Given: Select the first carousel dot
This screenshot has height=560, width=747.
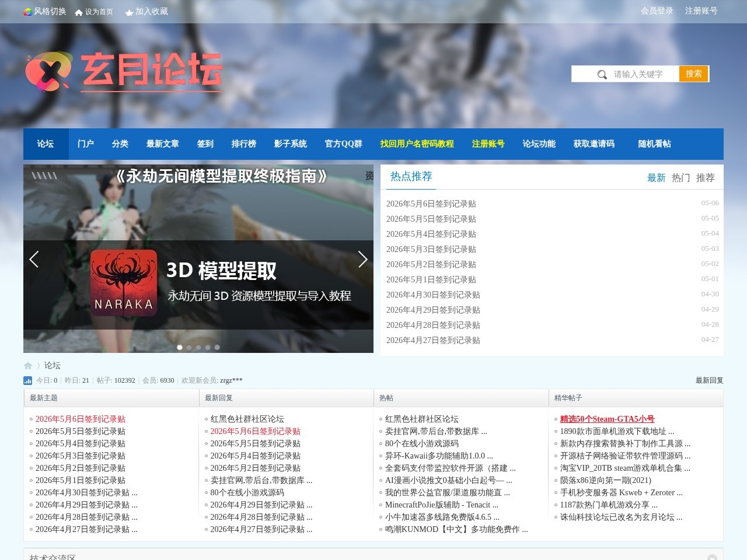Looking at the screenshot, I should [180, 347].
